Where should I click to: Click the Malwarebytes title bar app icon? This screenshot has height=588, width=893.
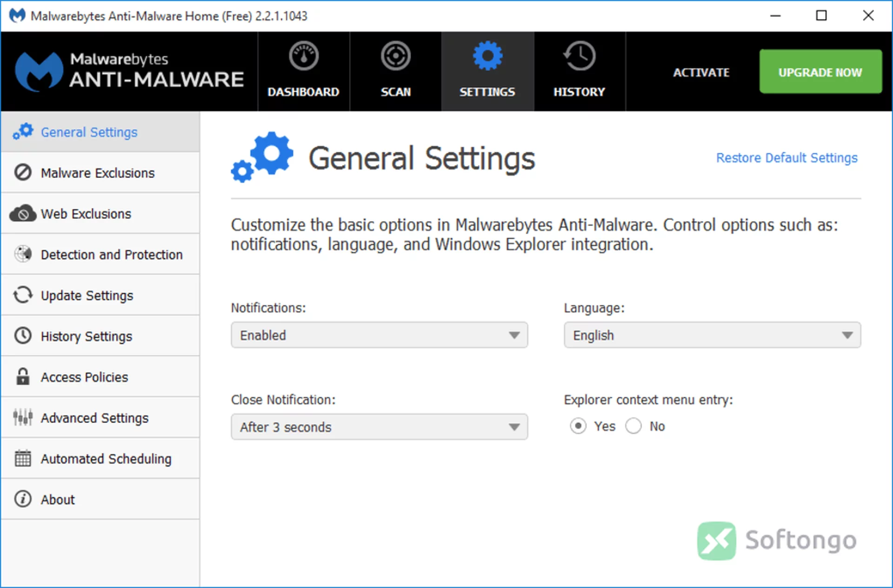17,16
